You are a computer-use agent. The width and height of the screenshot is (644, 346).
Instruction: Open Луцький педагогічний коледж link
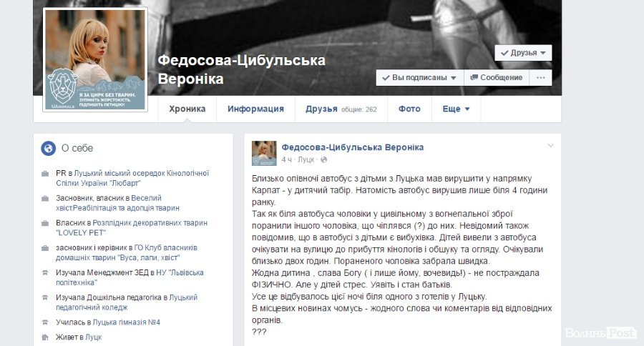127,302
